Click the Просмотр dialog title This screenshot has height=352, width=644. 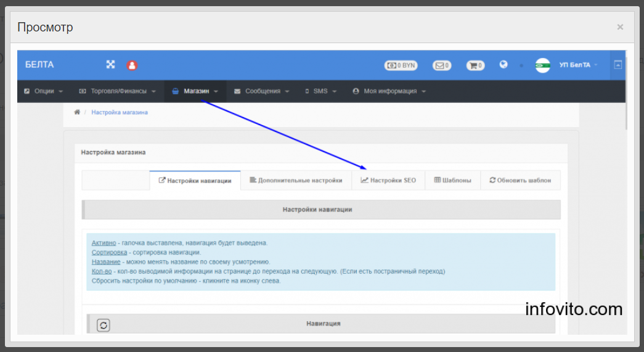click(x=45, y=27)
